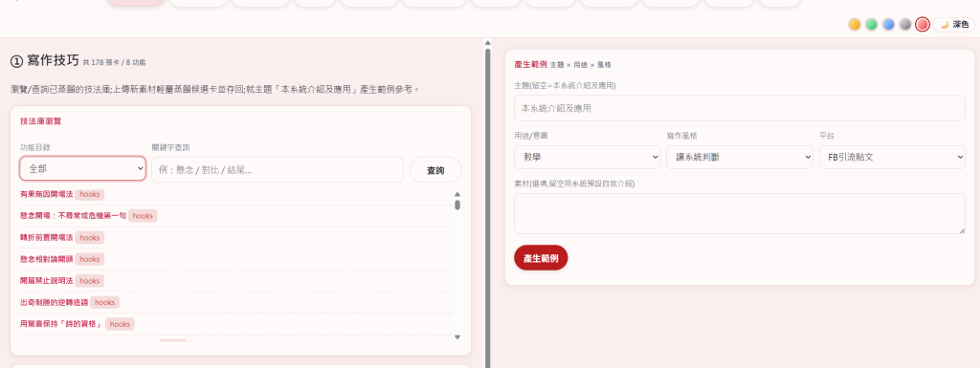Click the 寫作風格 label
This screenshot has height=368, width=980.
(681, 136)
